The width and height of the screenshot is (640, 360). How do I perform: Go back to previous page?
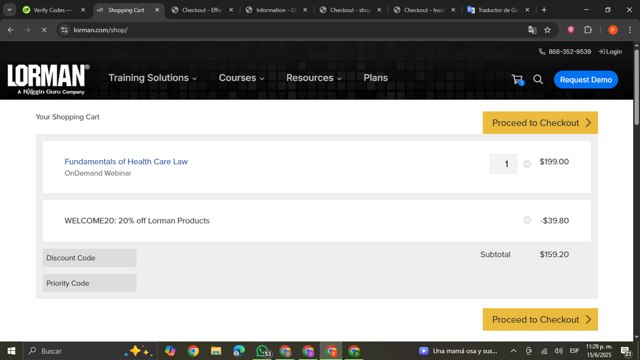pos(11,30)
